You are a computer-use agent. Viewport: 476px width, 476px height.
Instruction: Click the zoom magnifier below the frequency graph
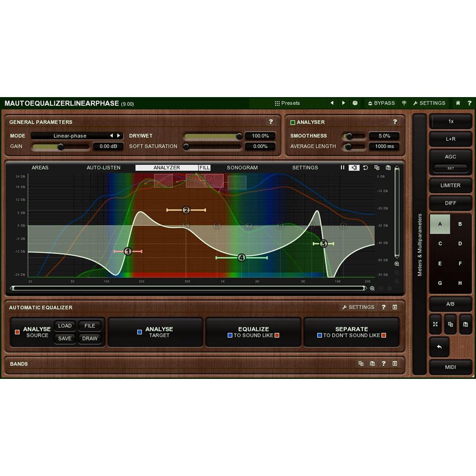pyautogui.click(x=373, y=288)
